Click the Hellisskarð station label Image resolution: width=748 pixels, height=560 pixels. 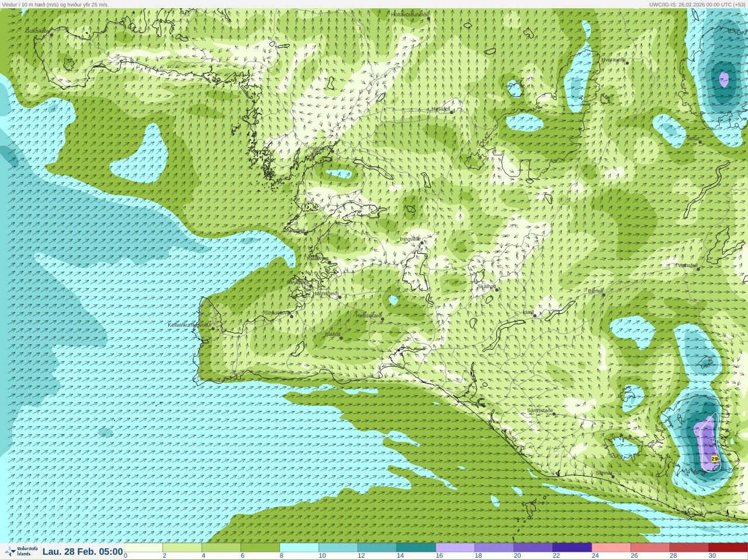coord(369,316)
